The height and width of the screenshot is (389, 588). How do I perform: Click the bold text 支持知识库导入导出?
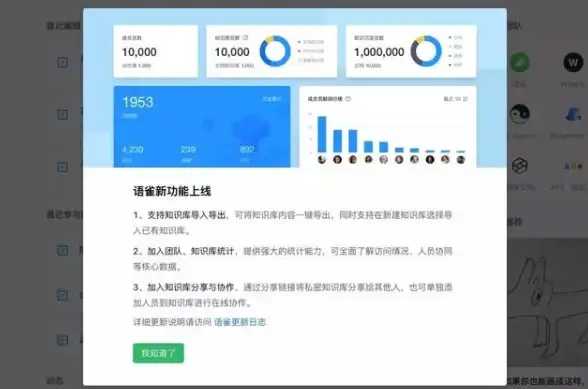pos(186,215)
